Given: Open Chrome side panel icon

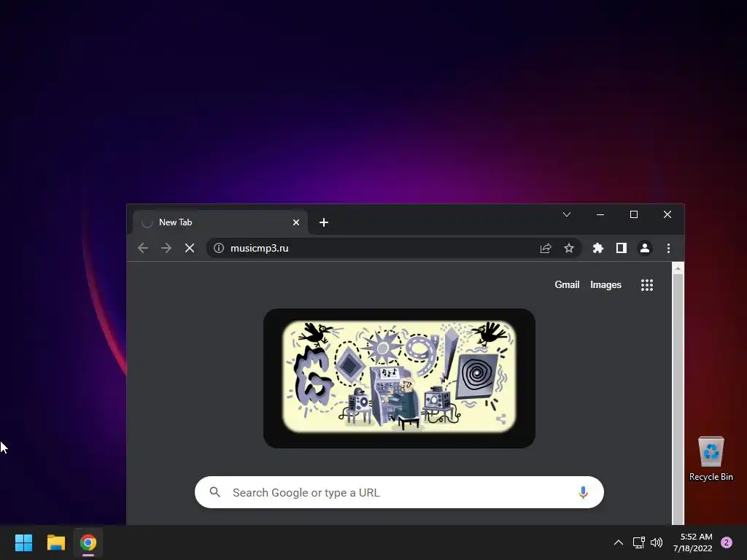Looking at the screenshot, I should pos(622,248).
